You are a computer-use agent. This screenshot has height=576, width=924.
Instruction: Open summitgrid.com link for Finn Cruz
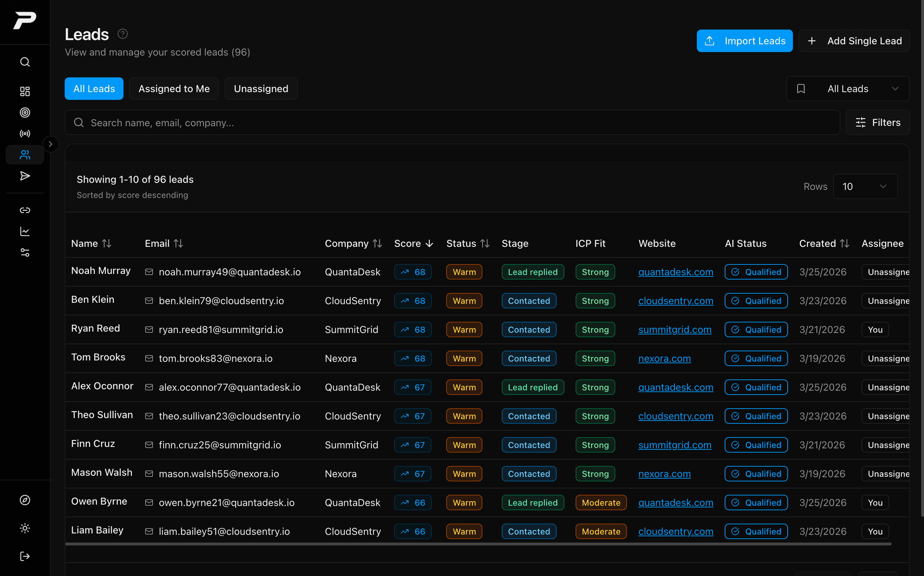pyautogui.click(x=674, y=444)
